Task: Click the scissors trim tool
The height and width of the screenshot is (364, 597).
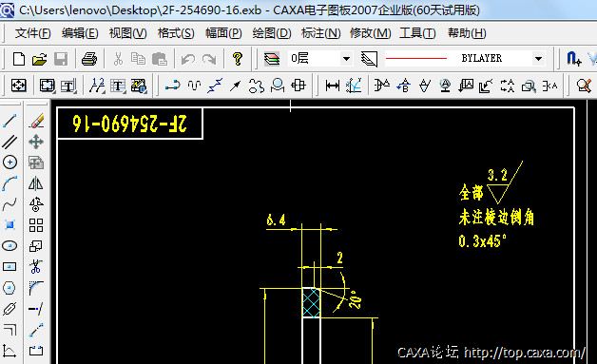Action: [36, 267]
